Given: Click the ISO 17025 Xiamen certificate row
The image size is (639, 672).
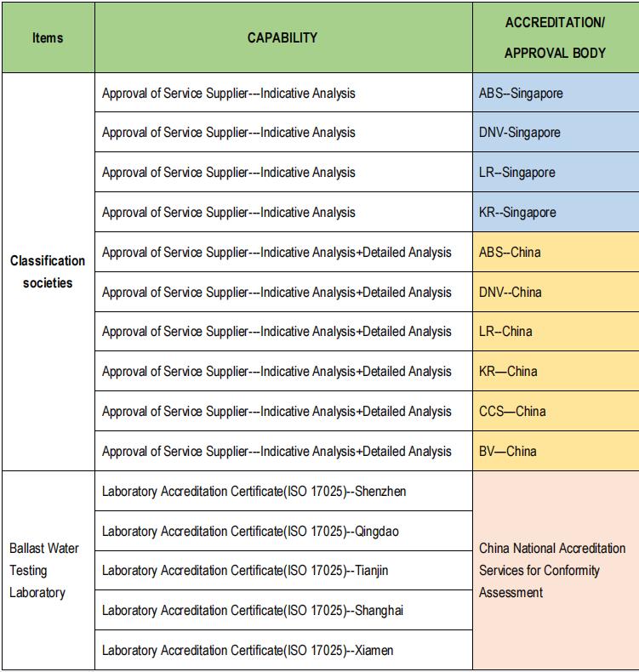Looking at the screenshot, I should click(x=283, y=650).
